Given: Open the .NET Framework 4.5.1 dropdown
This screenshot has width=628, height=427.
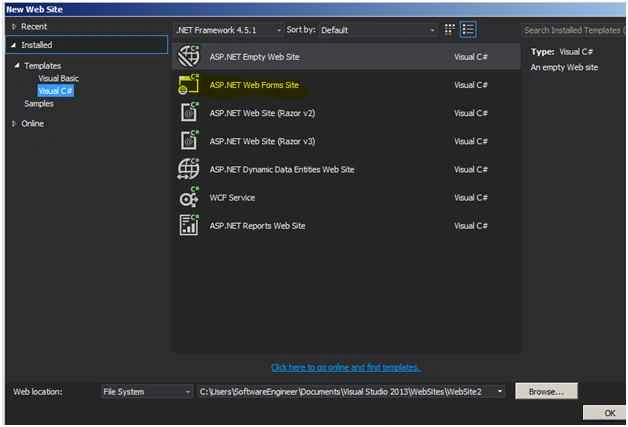Looking at the screenshot, I should [x=229, y=30].
